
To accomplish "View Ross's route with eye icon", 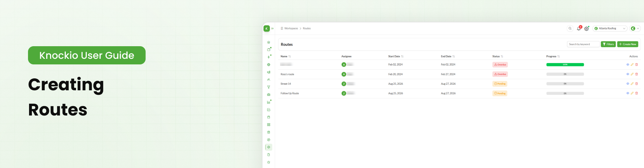I will click(x=628, y=74).
